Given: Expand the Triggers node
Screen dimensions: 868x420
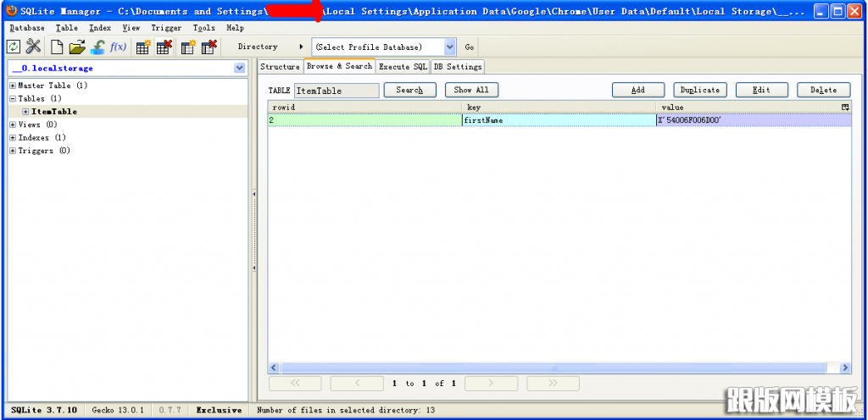Looking at the screenshot, I should click(x=13, y=151).
